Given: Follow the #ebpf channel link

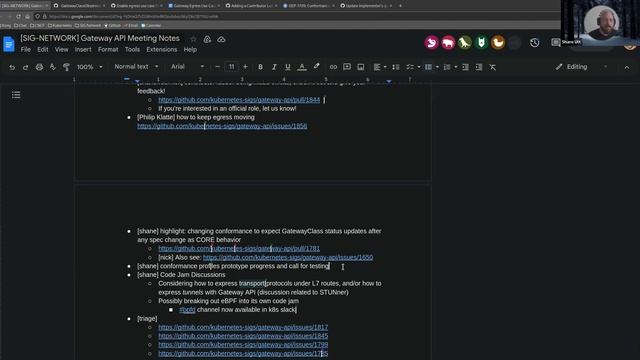Looking at the screenshot, I should [187, 310].
